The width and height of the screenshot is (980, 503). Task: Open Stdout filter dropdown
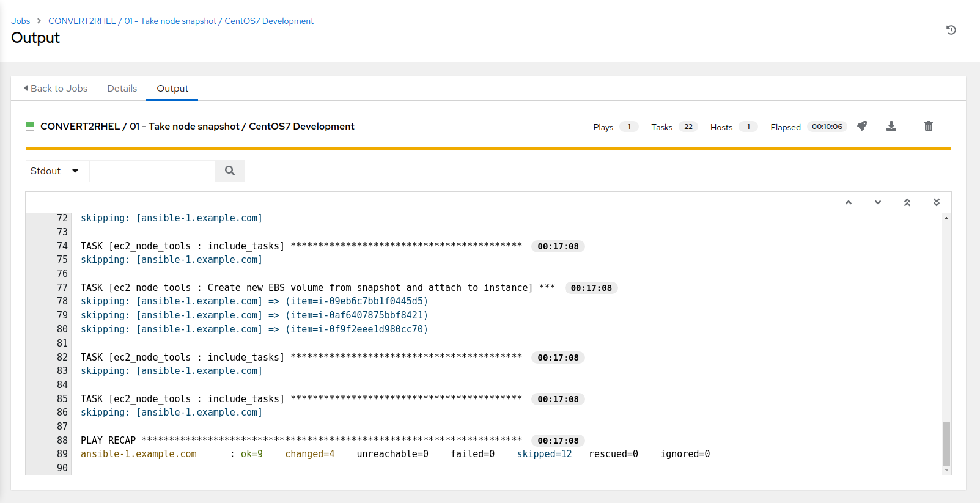coord(57,171)
